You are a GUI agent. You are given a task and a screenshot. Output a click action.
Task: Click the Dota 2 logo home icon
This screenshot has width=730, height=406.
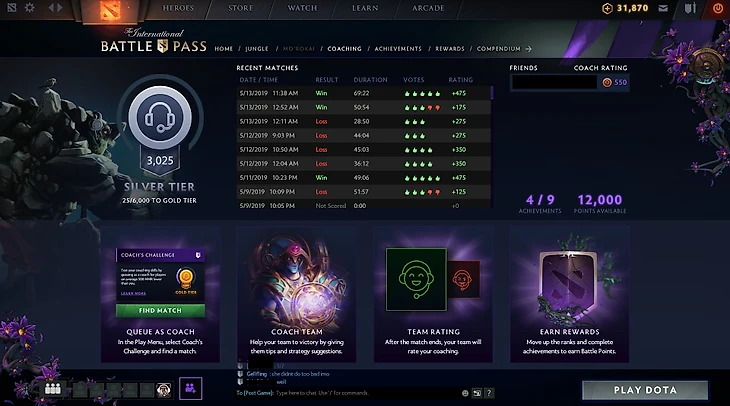[x=110, y=10]
